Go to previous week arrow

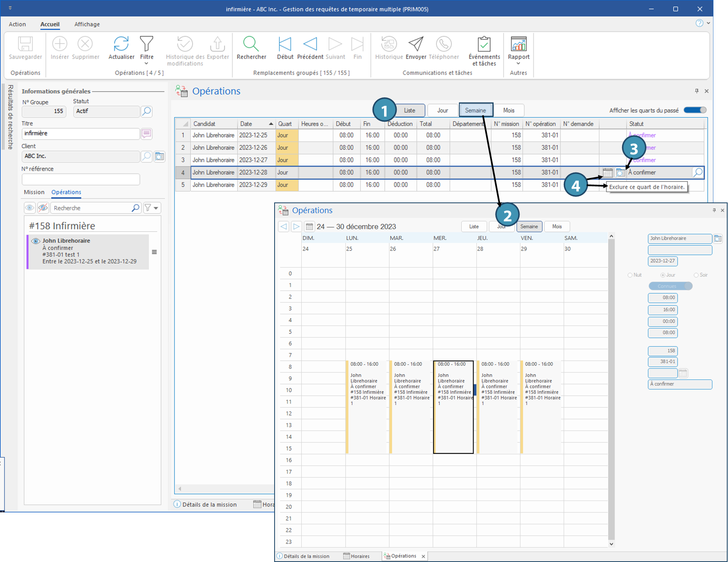pyautogui.click(x=284, y=226)
